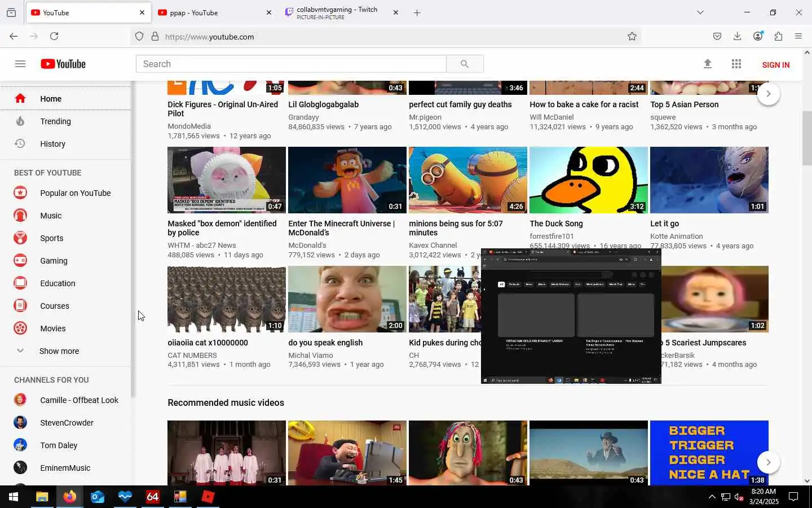Open The Duck Song video title

556,224
